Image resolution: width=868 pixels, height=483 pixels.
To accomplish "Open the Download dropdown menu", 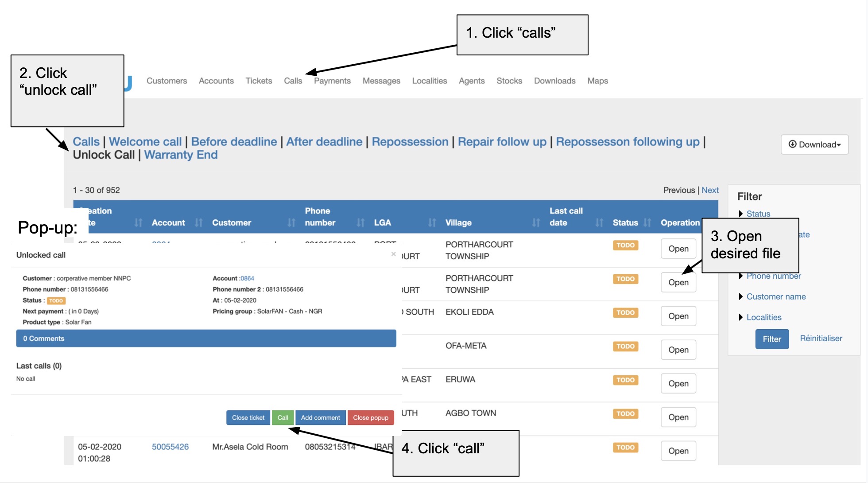I will click(x=814, y=144).
